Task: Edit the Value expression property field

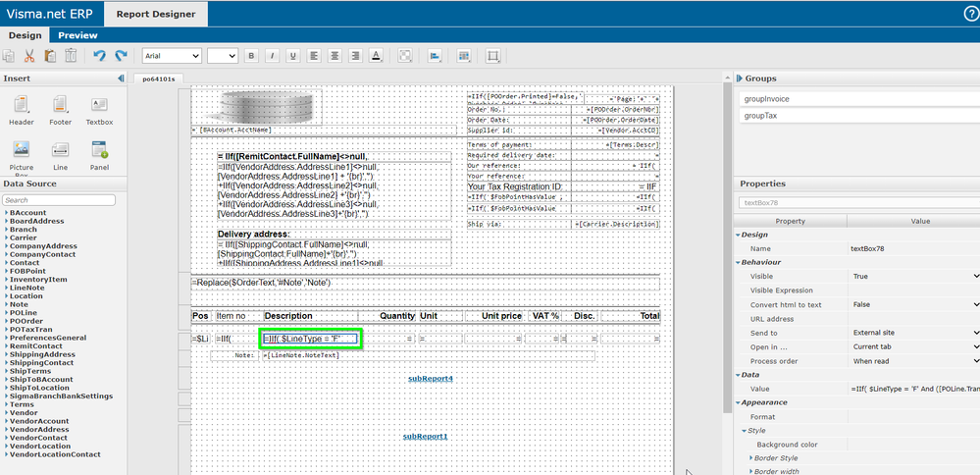Action: click(913, 389)
